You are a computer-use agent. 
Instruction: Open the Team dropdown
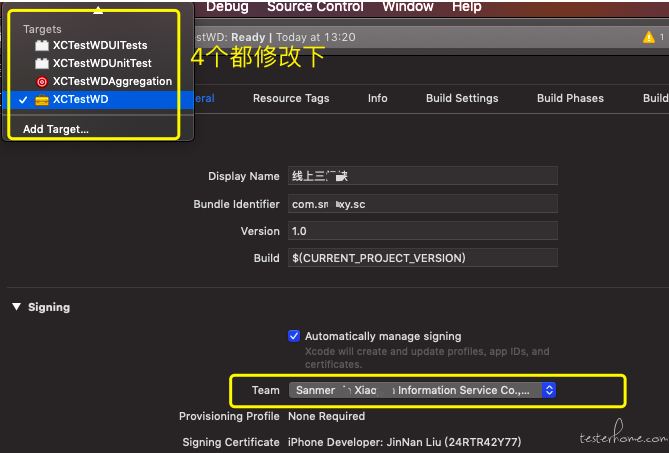tap(422, 390)
